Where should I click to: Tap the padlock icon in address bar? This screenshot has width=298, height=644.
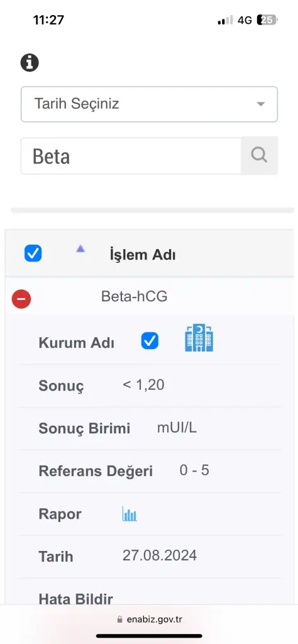(x=119, y=619)
